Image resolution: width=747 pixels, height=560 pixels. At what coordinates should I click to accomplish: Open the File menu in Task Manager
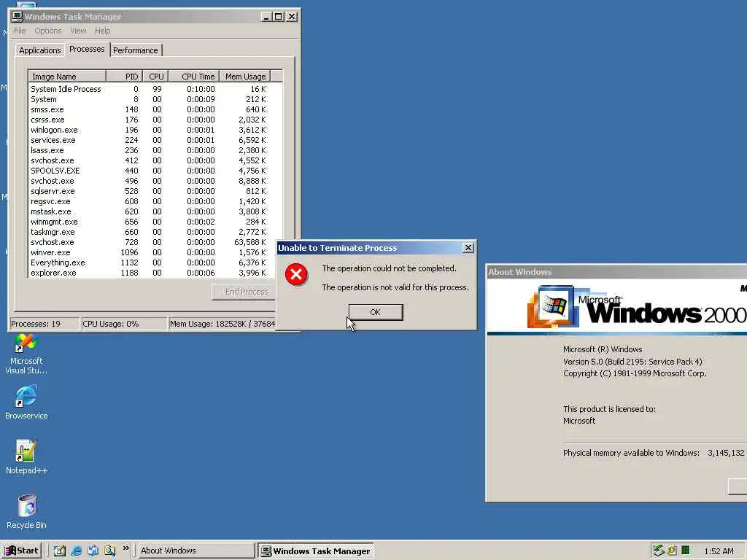[x=20, y=31]
